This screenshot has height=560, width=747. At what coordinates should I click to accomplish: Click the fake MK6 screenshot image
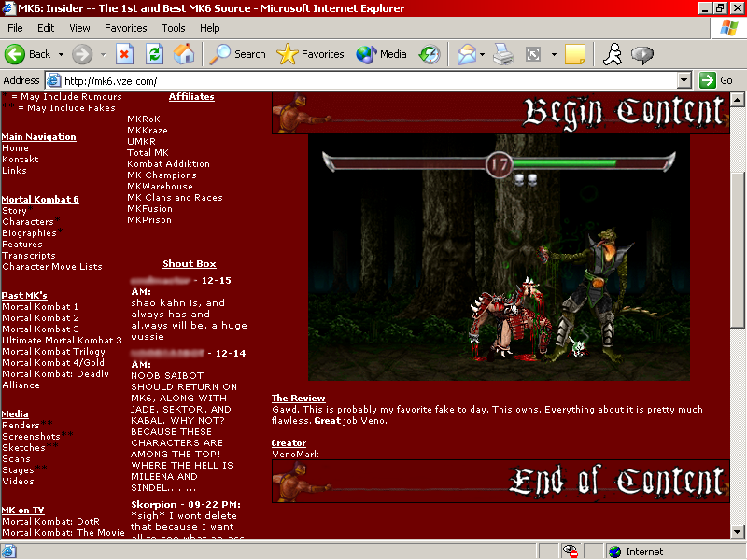pyautogui.click(x=499, y=258)
